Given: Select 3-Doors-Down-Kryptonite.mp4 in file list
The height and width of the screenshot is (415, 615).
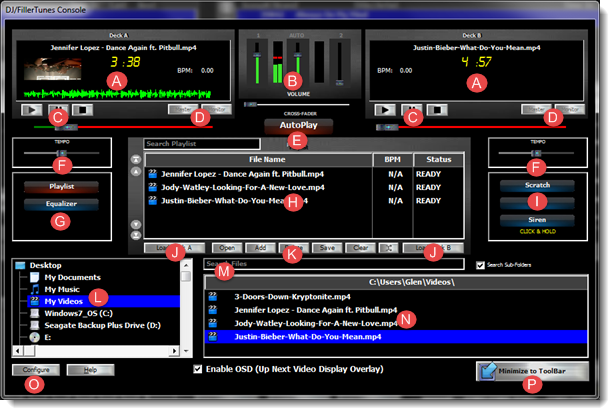Looking at the screenshot, I should 396,297.
